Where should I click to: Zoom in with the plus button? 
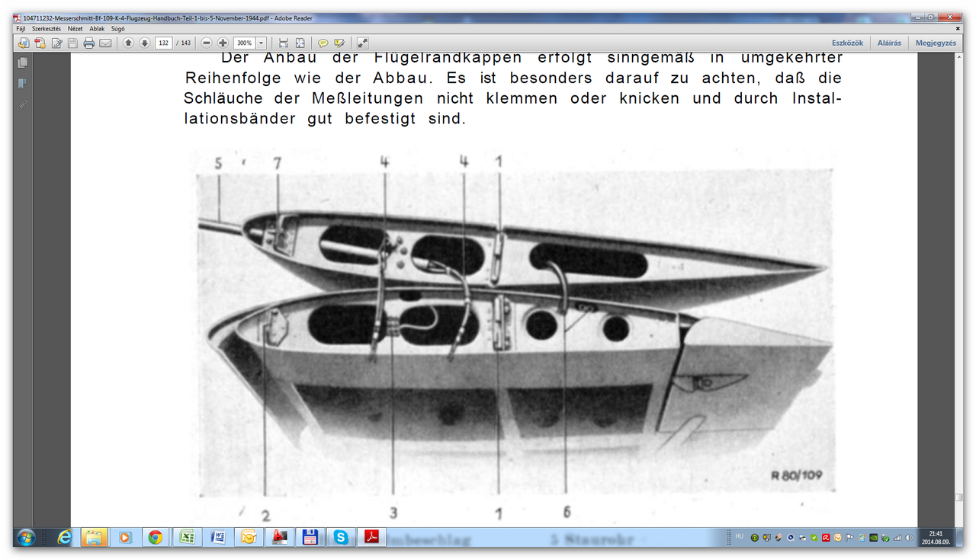point(223,43)
